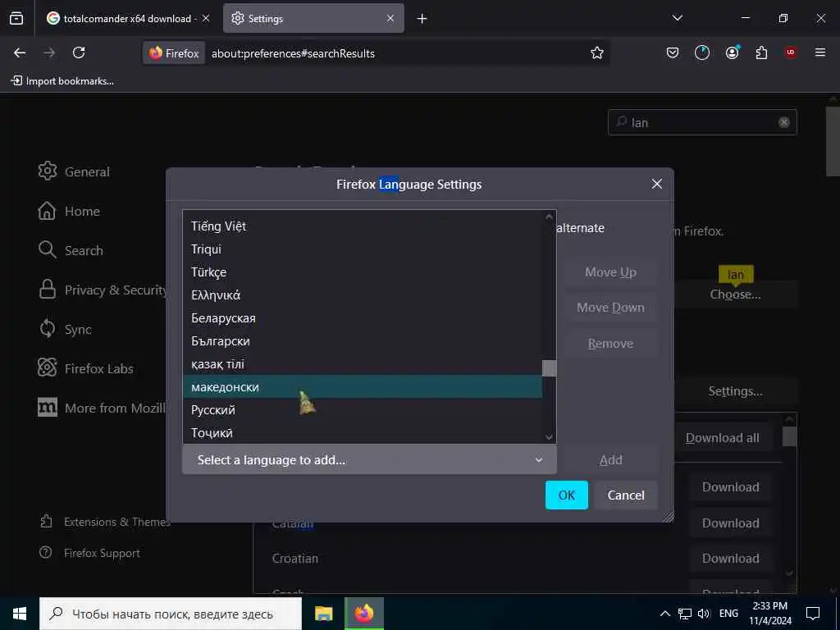Open the Extensions puzzle icon
Viewport: 840px width, 630px height.
click(761, 52)
